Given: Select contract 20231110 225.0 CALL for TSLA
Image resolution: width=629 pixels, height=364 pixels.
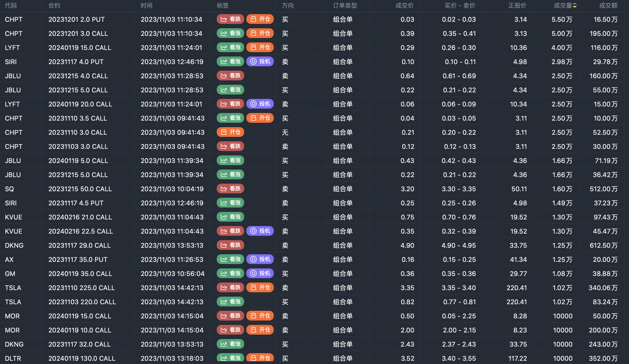Looking at the screenshot, I should click(81, 288).
